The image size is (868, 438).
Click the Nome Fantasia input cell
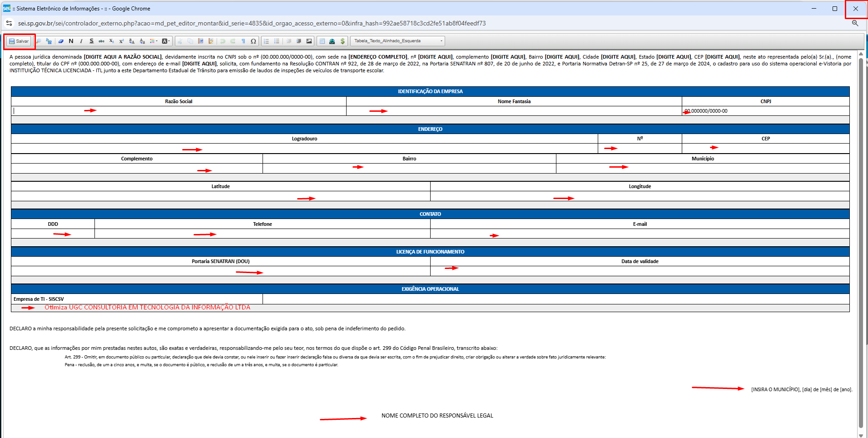tap(514, 111)
